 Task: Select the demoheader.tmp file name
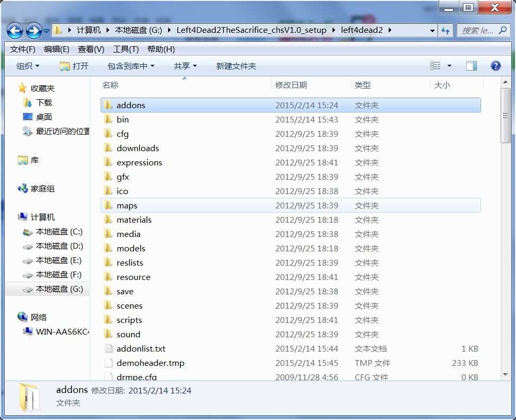[x=151, y=363]
